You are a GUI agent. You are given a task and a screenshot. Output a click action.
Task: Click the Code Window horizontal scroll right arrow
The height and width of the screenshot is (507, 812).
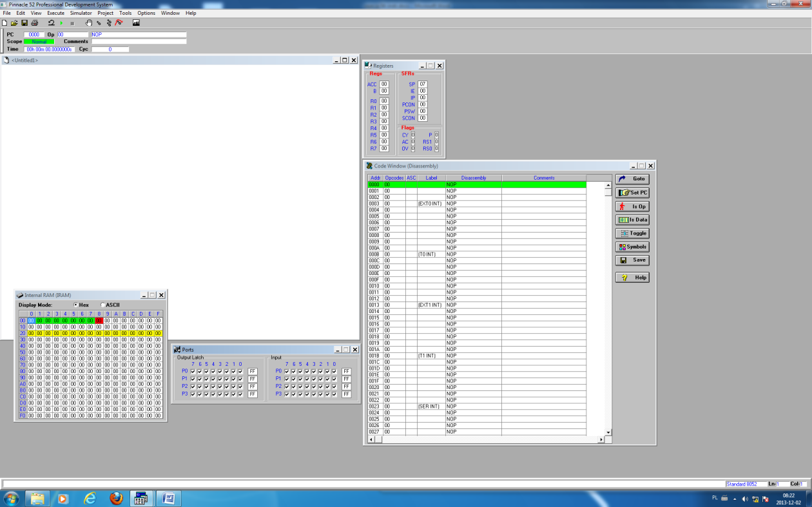pos(601,439)
